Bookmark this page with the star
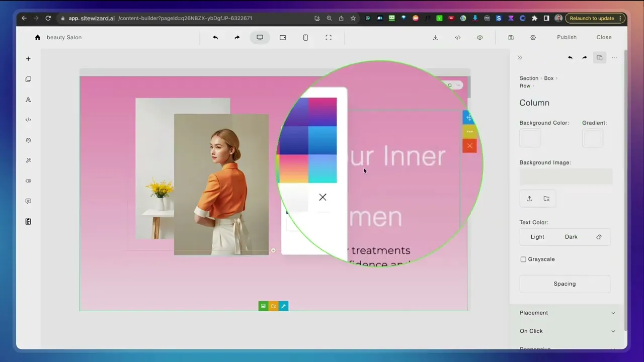Viewport: 644px width, 362px height. tap(353, 18)
